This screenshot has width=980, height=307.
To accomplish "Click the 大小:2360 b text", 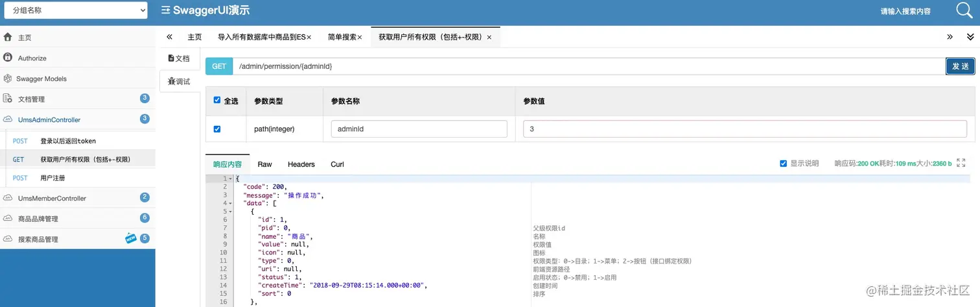I will [x=934, y=164].
